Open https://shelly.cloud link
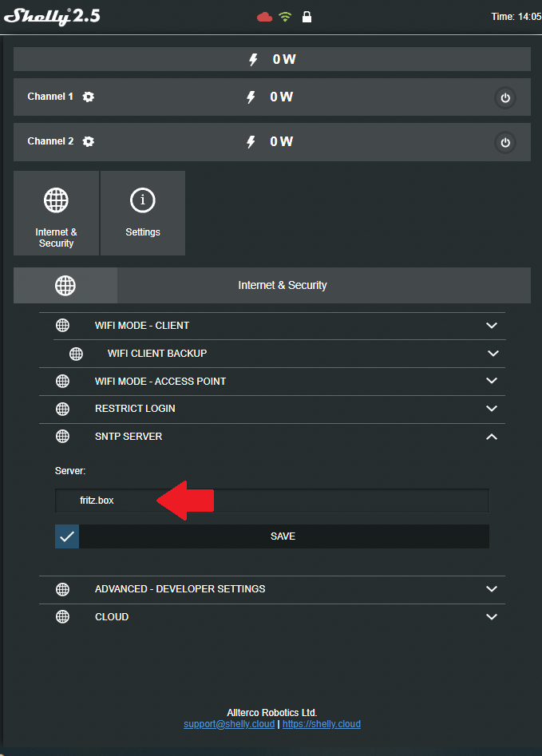Screen dimensions: 542x756 322,724
